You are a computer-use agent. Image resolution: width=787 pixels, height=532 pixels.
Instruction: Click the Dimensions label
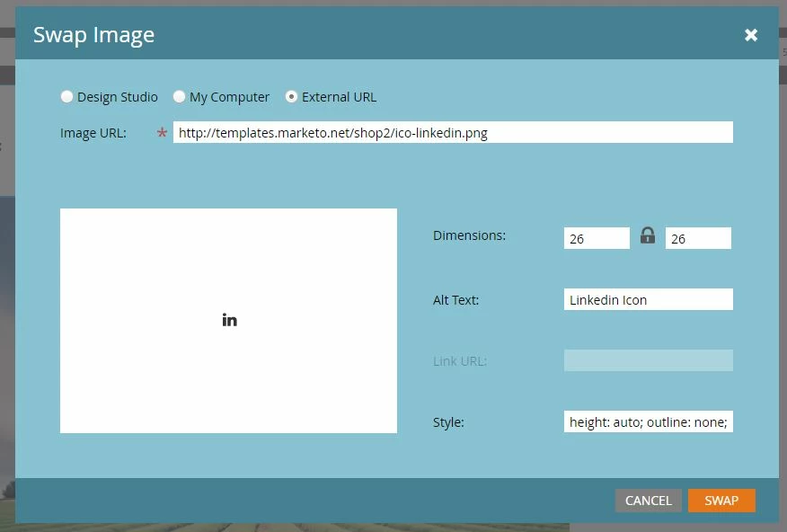click(x=469, y=235)
